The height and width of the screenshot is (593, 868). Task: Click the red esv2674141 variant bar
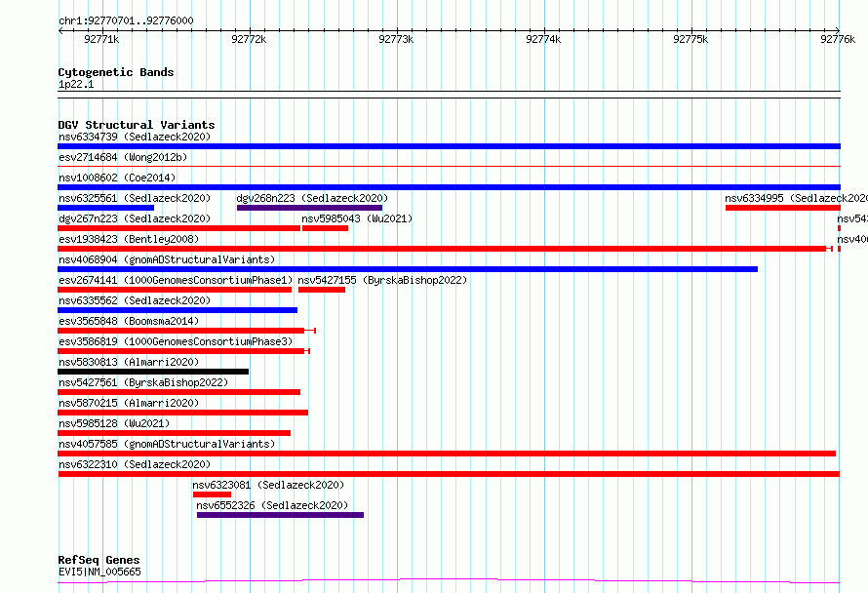tap(175, 290)
